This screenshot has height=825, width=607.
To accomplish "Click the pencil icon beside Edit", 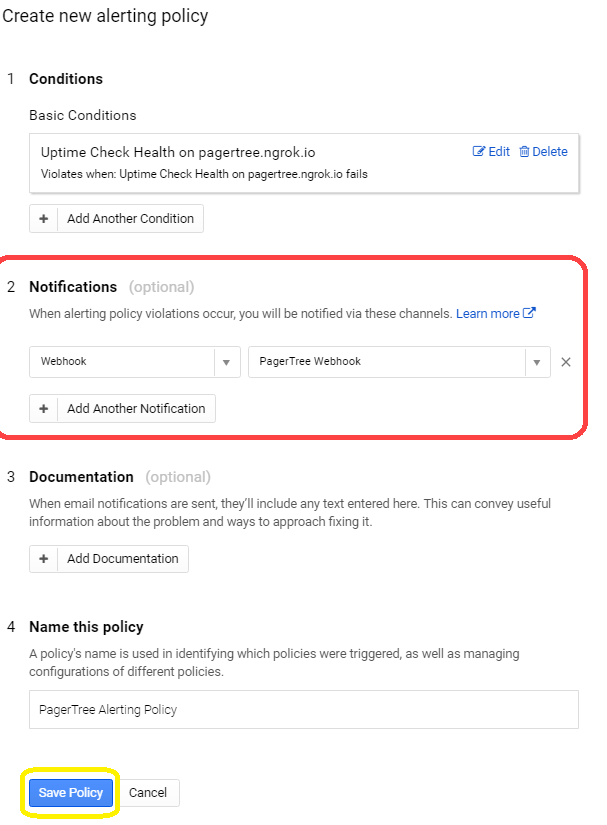I will coord(478,152).
